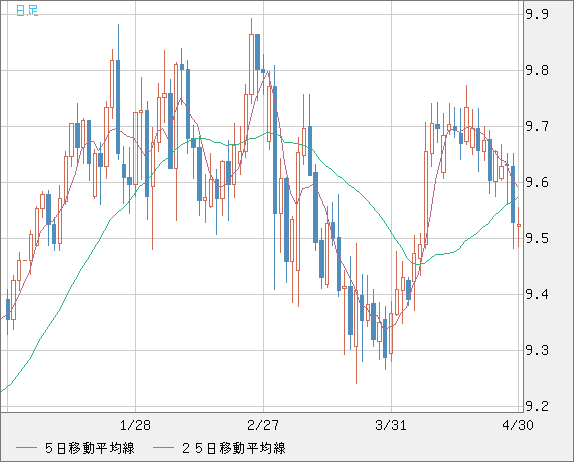This screenshot has height=462, width=574.
Task: Click the 2/27 date axis label
Action: click(x=263, y=425)
